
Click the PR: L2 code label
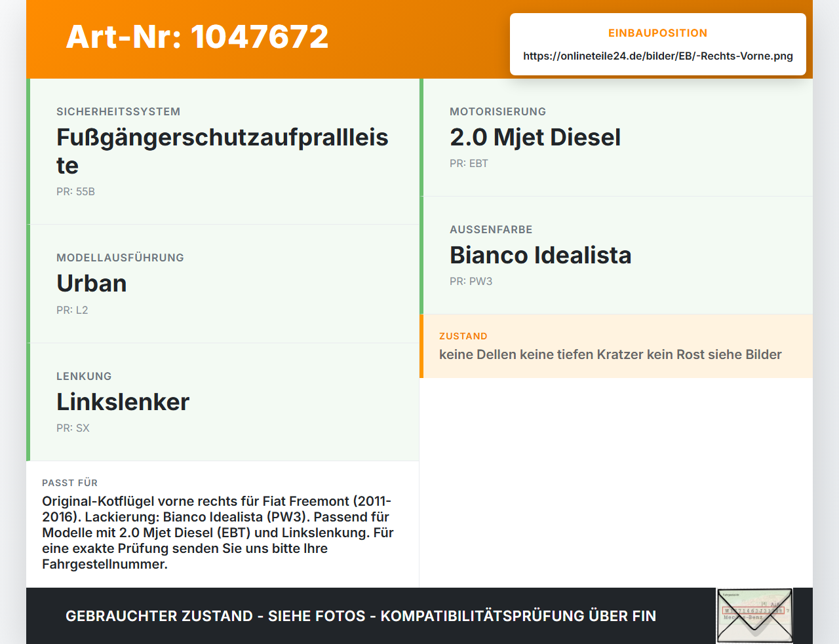(x=72, y=310)
